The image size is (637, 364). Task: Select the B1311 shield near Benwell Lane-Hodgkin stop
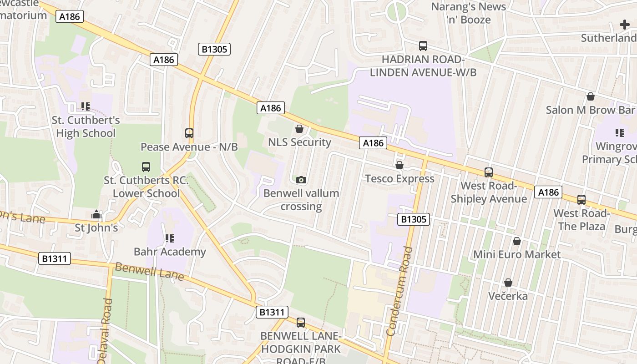[272, 312]
